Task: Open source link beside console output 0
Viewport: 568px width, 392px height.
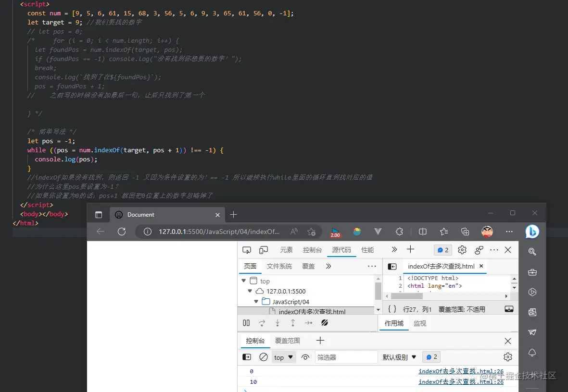Action: (461, 371)
